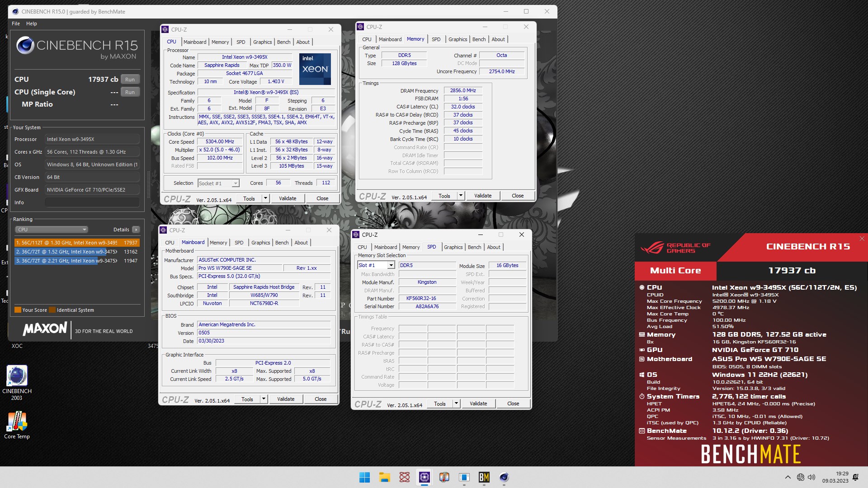Click the BIOS date value 03/30/2023

[264, 341]
